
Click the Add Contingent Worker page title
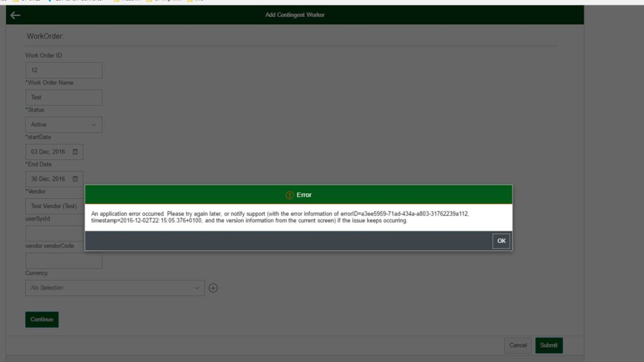(295, 15)
